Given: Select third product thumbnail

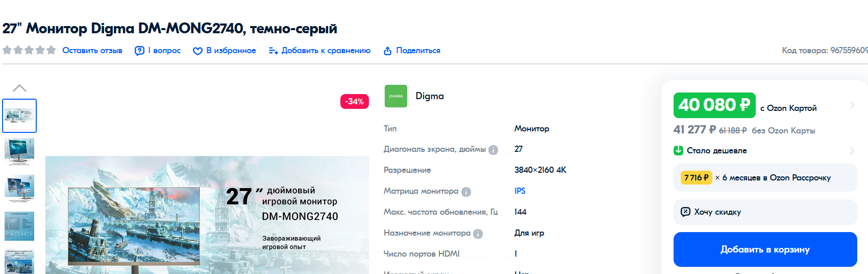Looking at the screenshot, I should click(x=19, y=189).
